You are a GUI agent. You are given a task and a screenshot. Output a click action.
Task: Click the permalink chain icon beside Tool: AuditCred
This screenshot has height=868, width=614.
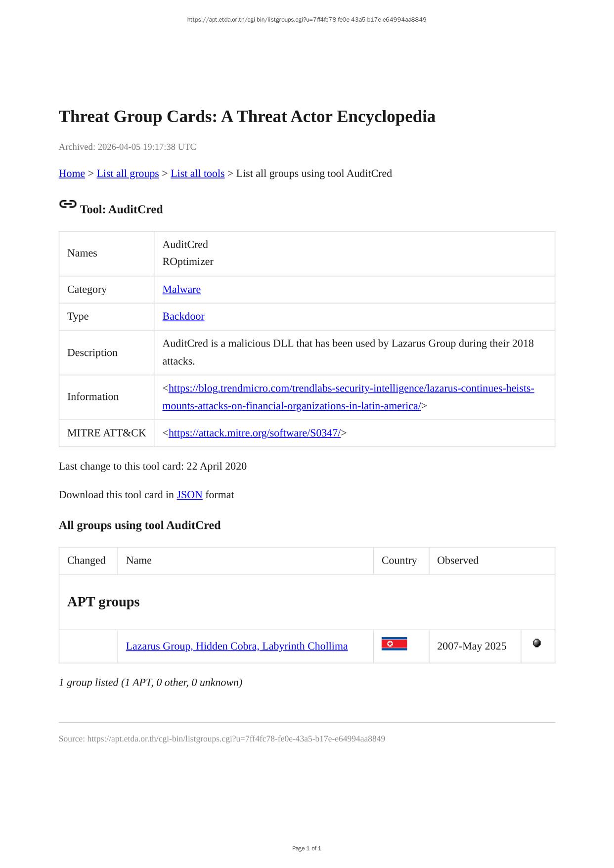tap(68, 204)
